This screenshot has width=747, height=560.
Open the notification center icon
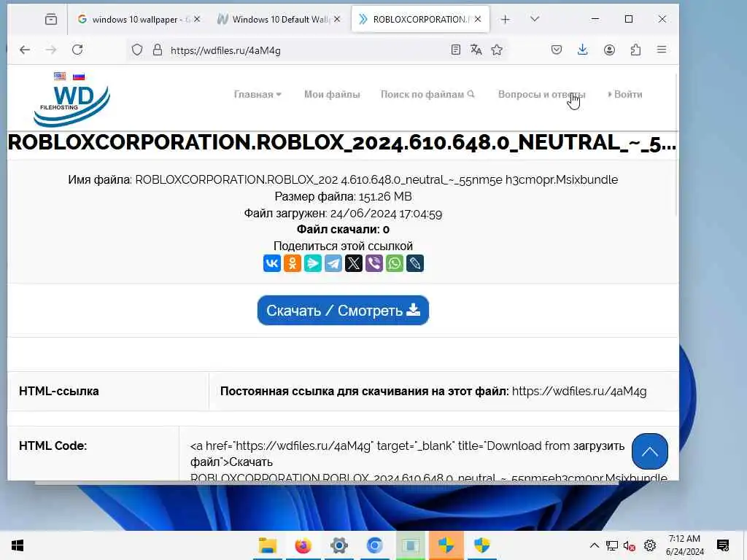723,545
